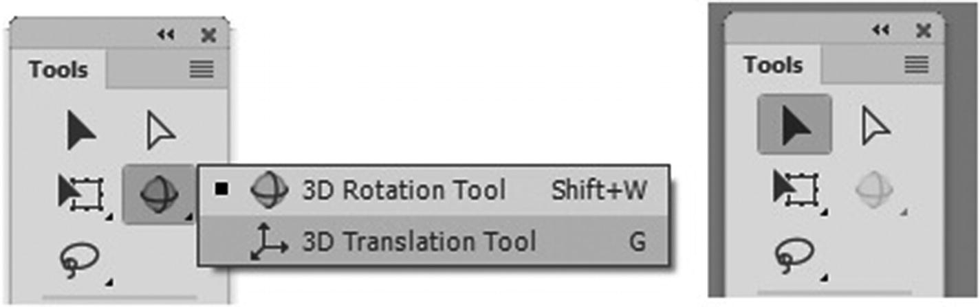Click the dimmed 3D Rotation tool

875,189
